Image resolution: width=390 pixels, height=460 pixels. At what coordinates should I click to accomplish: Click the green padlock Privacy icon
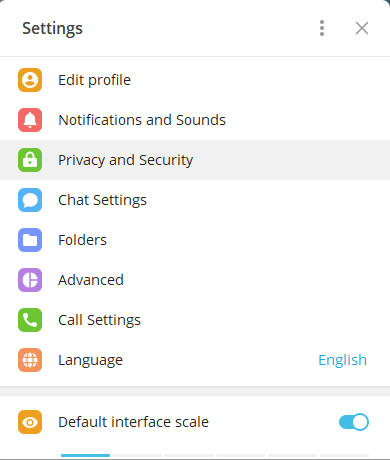(30, 160)
